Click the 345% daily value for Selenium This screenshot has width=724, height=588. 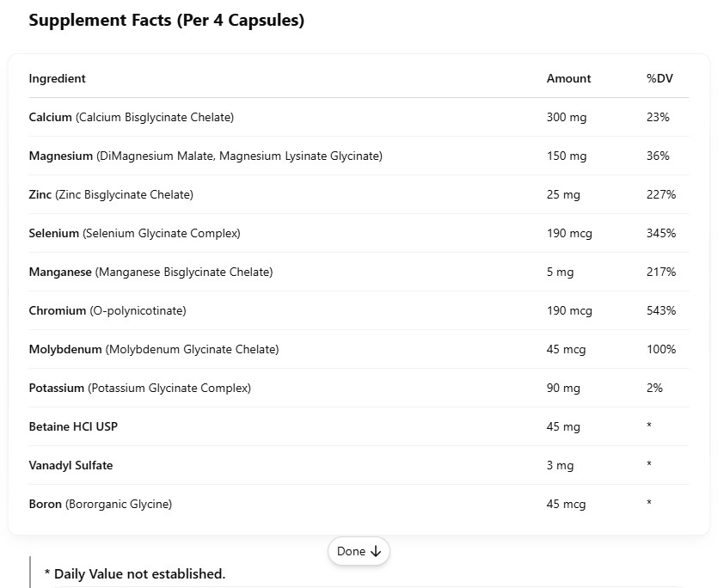pyautogui.click(x=661, y=233)
